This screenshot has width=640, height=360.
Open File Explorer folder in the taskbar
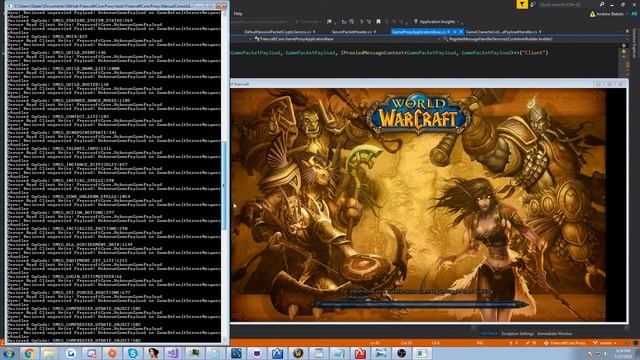click(x=49, y=353)
